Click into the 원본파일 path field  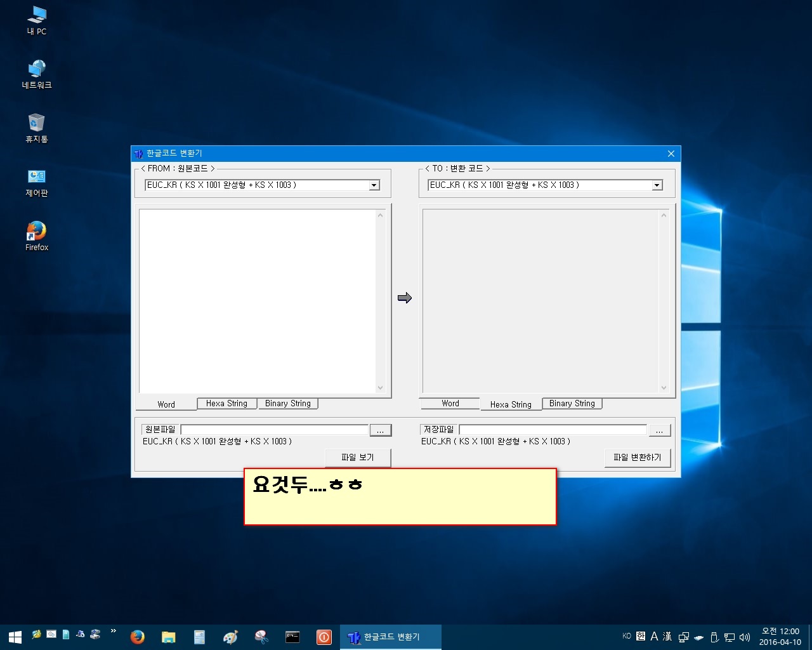pyautogui.click(x=275, y=430)
